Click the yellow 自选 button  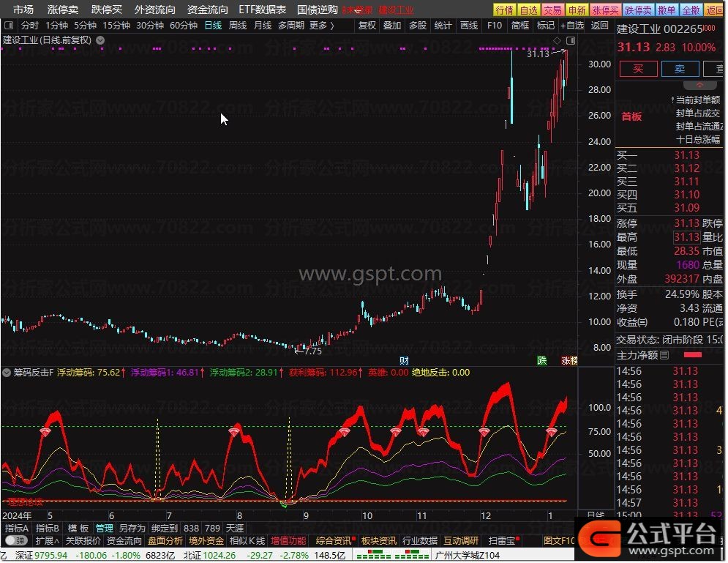click(528, 10)
